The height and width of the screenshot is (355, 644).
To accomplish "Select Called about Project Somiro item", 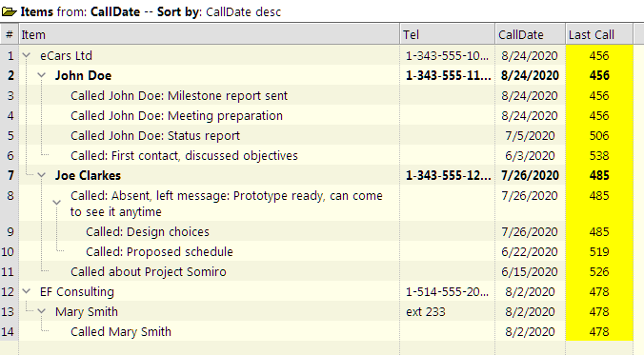I will [149, 271].
